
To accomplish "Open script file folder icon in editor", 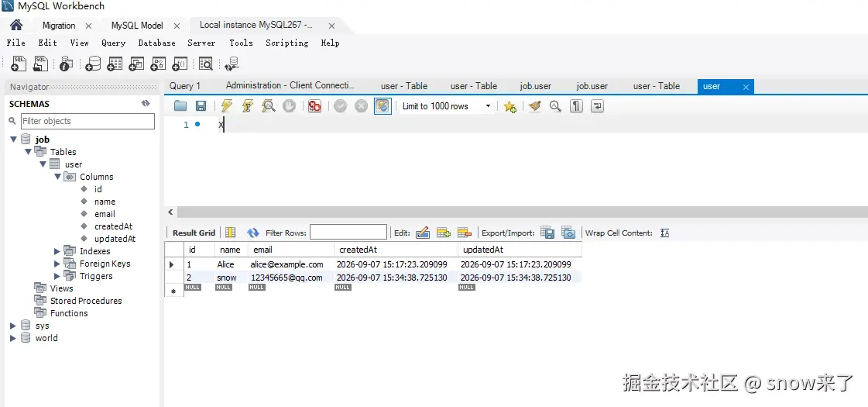I will coord(180,106).
